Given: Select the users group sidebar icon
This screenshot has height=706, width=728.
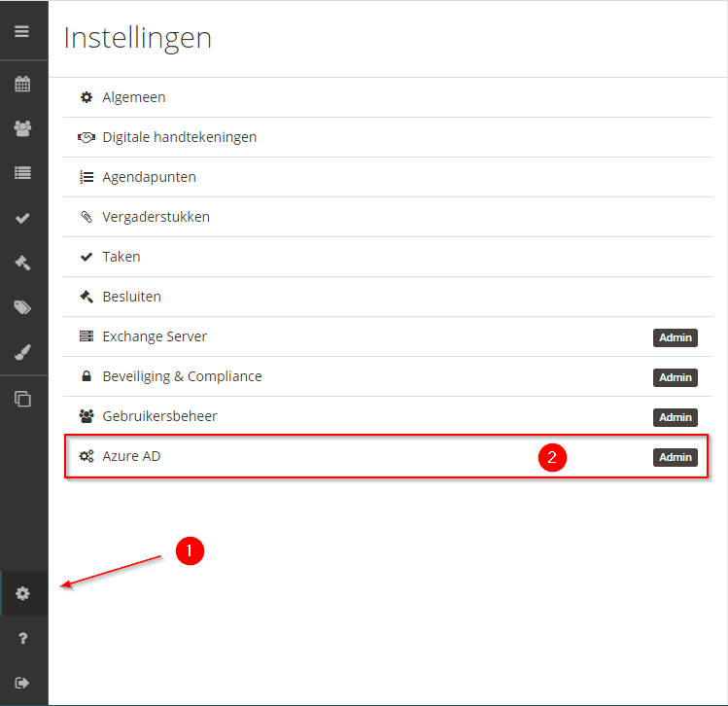Looking at the screenshot, I should pos(22,128).
